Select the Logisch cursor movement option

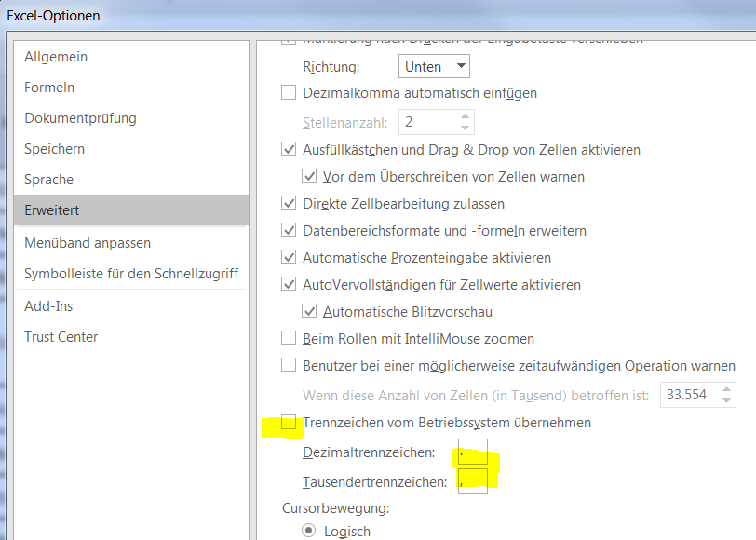(310, 532)
